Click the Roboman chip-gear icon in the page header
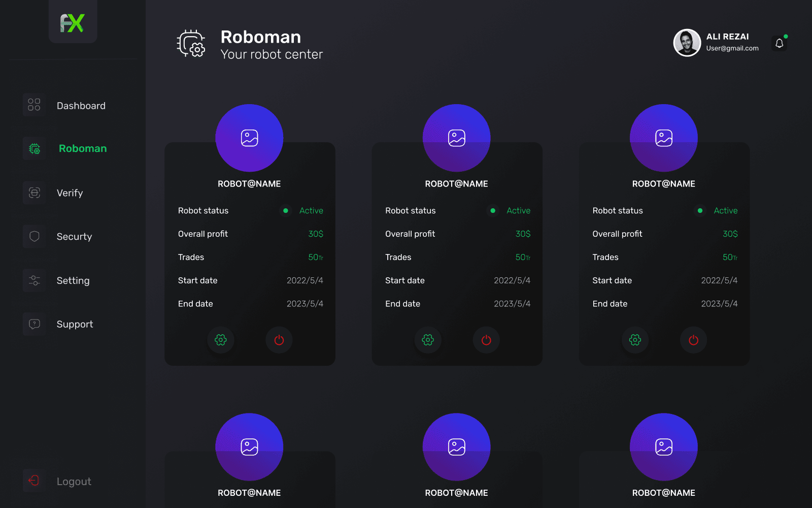The width and height of the screenshot is (812, 508). [191, 44]
